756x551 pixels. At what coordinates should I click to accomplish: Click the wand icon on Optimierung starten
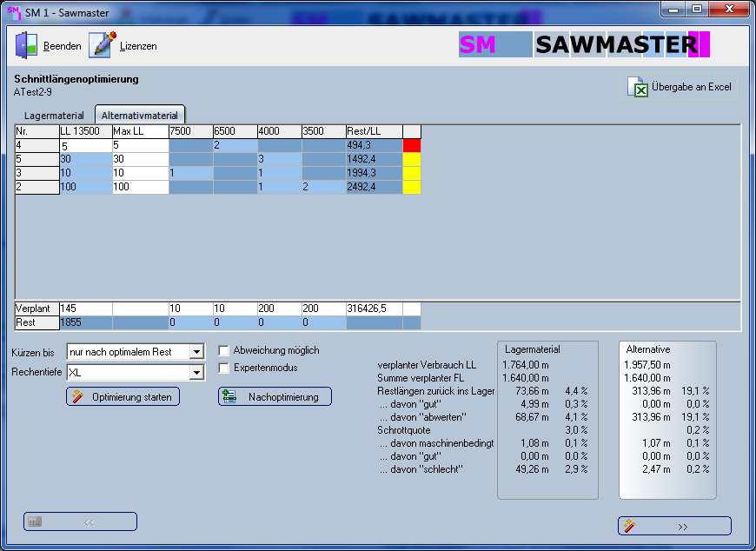77,397
